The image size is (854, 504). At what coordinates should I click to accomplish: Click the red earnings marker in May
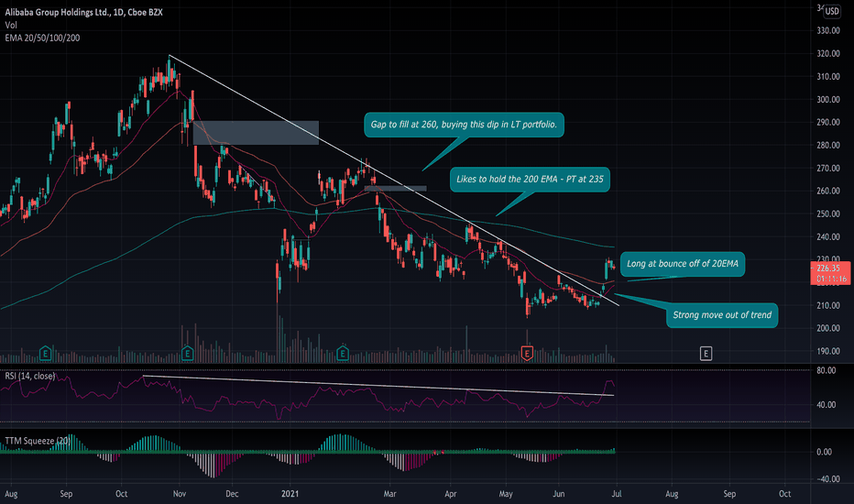(x=527, y=354)
